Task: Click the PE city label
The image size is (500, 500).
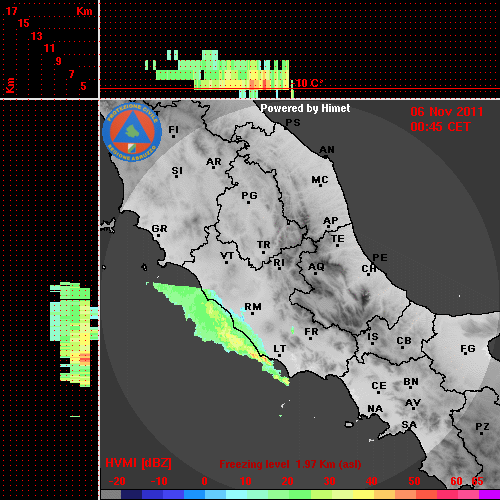Action: point(380,258)
